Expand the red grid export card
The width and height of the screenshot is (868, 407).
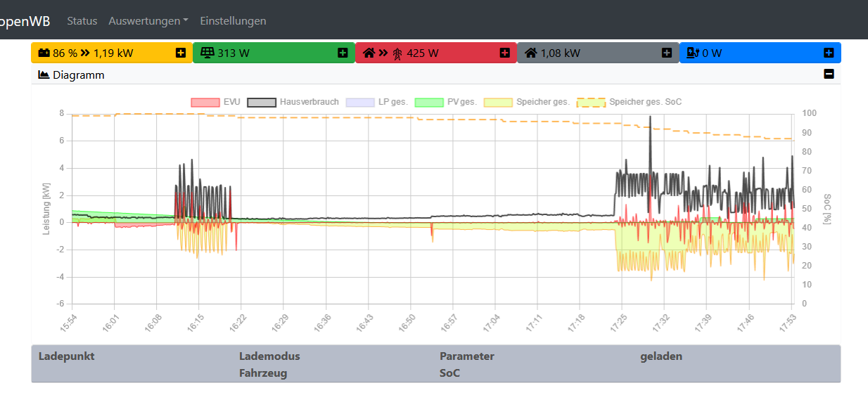pyautogui.click(x=504, y=53)
